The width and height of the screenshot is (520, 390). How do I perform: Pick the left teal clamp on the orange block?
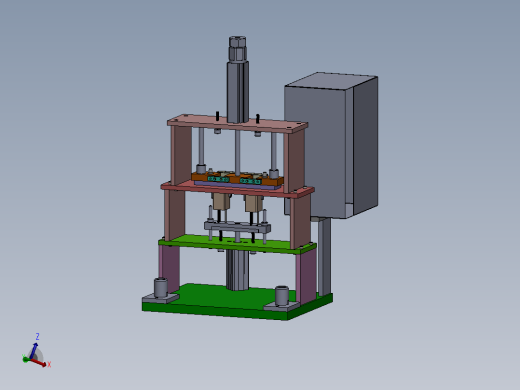pos(218,179)
